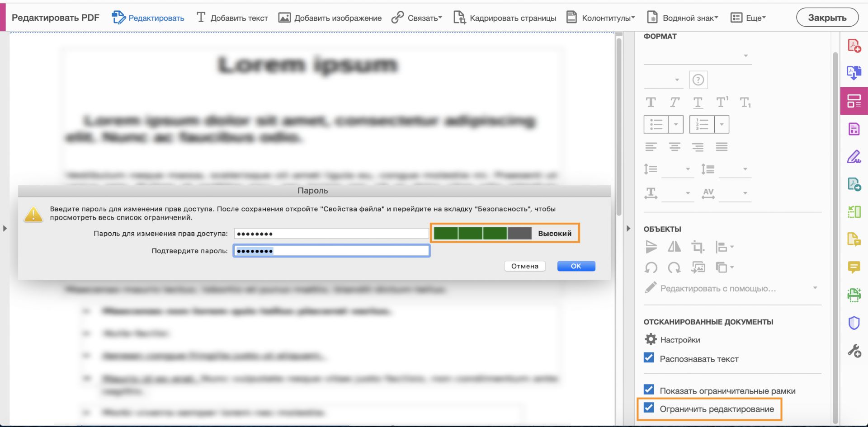Viewport: 868px width, 427px height.
Task: Open the yellow speech-bubble Comment sidebar icon
Action: point(854,267)
